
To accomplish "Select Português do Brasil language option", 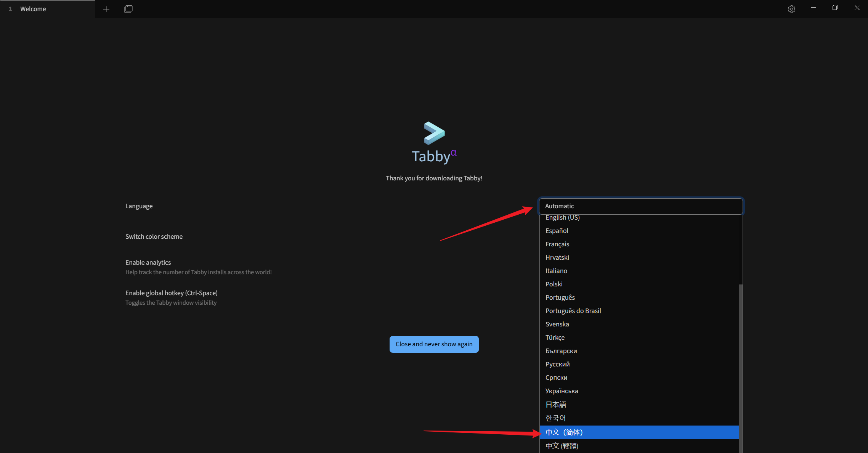I will [639, 311].
